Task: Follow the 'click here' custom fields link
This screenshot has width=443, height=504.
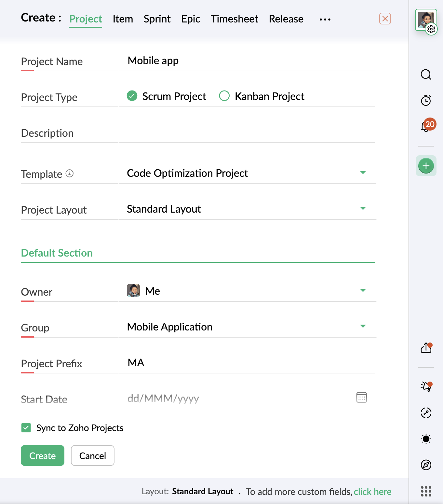Action: [x=372, y=492]
